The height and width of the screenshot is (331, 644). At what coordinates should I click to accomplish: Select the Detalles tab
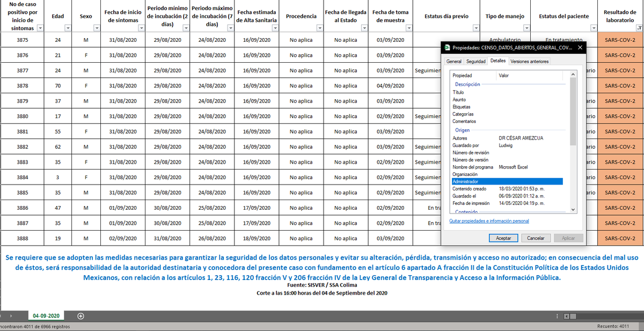pyautogui.click(x=498, y=61)
